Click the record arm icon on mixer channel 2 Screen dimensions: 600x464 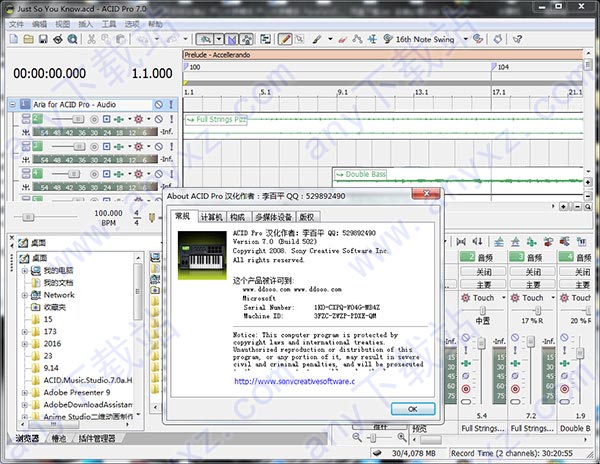coord(466,389)
